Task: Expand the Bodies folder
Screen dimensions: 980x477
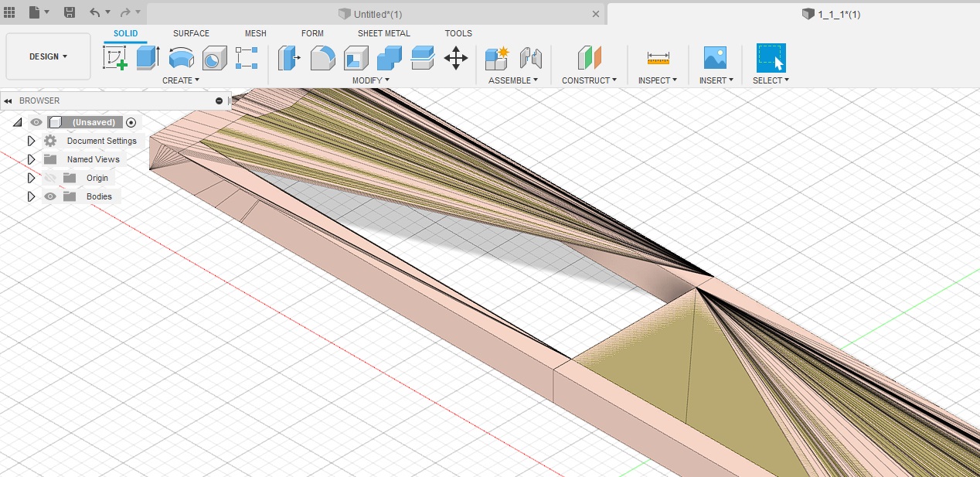Action: tap(31, 196)
